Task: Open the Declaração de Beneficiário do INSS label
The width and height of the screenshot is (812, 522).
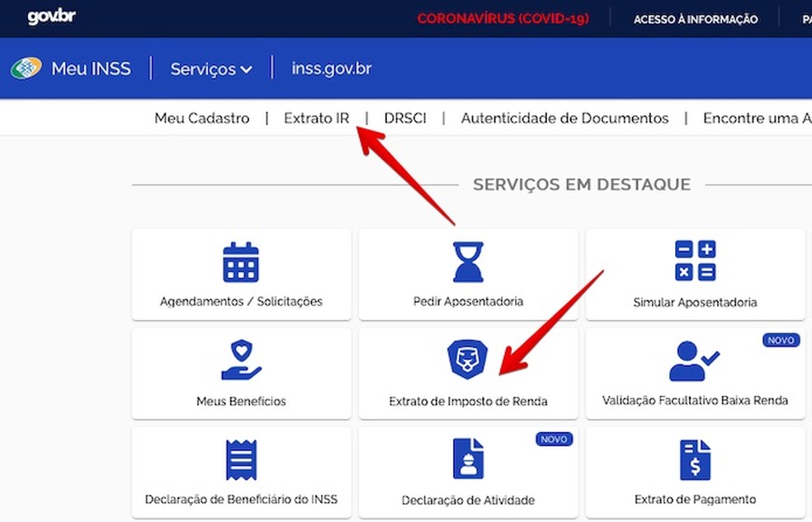Action: tap(241, 500)
